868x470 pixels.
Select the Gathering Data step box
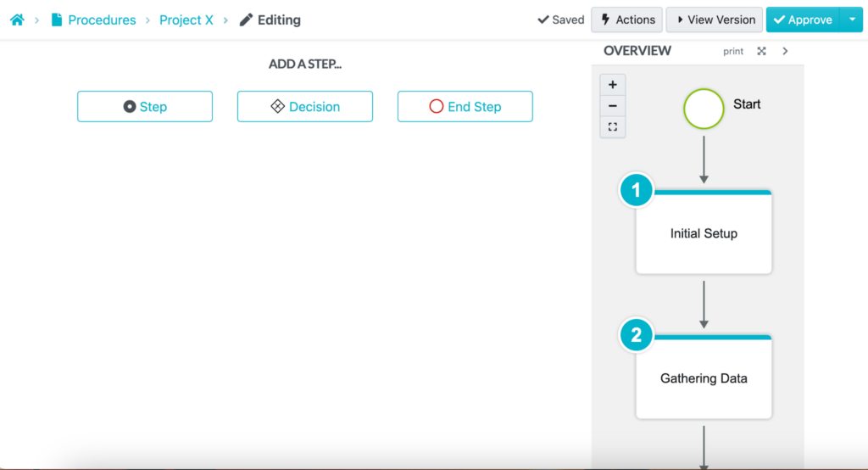[x=704, y=378]
